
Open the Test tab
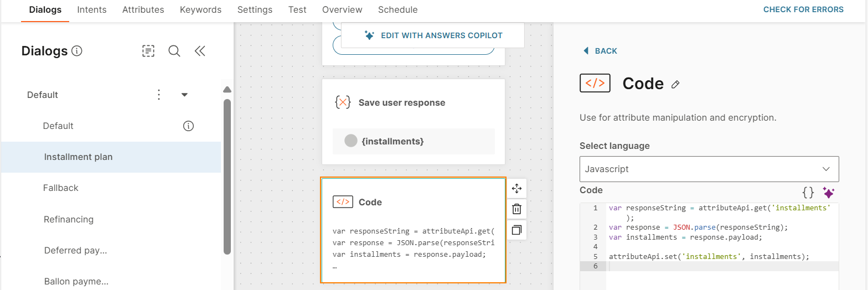click(297, 10)
